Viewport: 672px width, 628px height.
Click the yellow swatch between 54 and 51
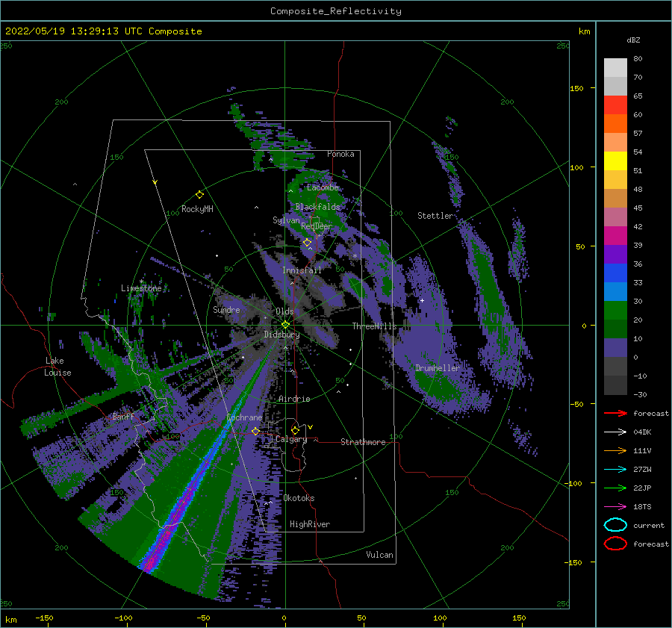point(615,161)
